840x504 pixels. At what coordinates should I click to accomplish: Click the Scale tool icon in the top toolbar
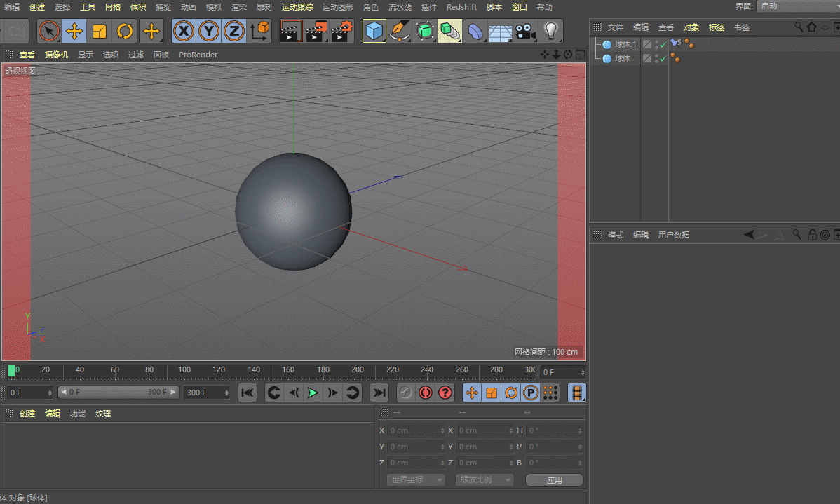coord(100,31)
